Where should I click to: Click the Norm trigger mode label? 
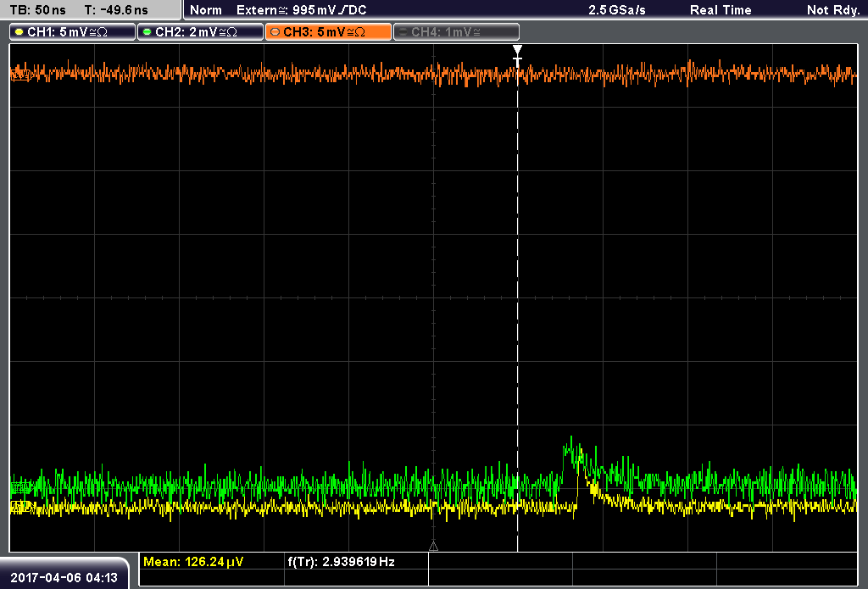point(206,10)
